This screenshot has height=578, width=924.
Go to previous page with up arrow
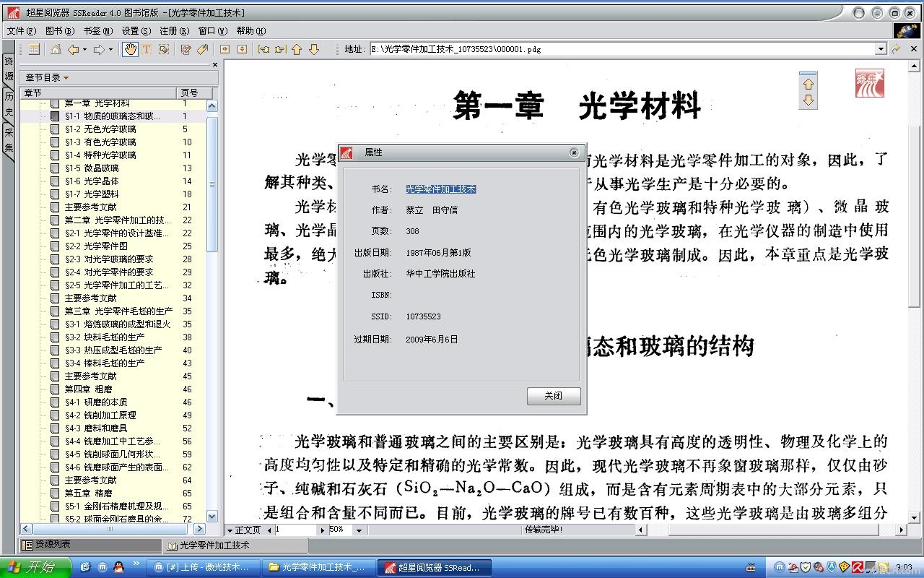pos(297,49)
